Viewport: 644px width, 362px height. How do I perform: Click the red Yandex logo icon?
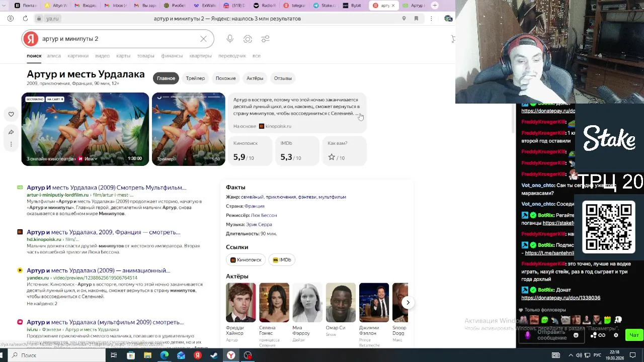pyautogui.click(x=31, y=39)
